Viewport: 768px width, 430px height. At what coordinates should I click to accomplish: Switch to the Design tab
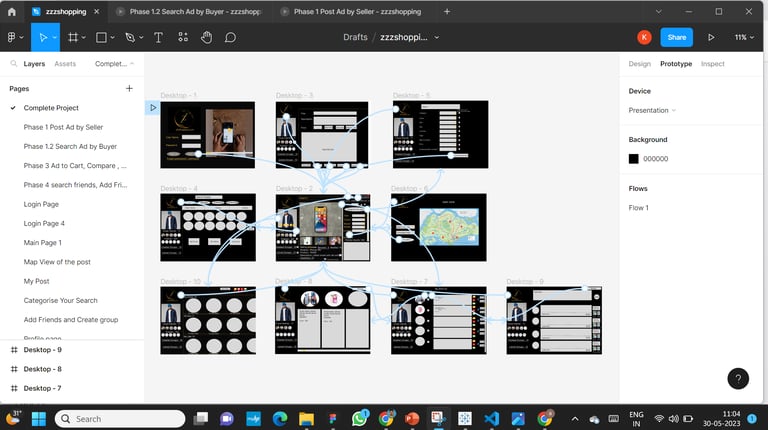(639, 64)
